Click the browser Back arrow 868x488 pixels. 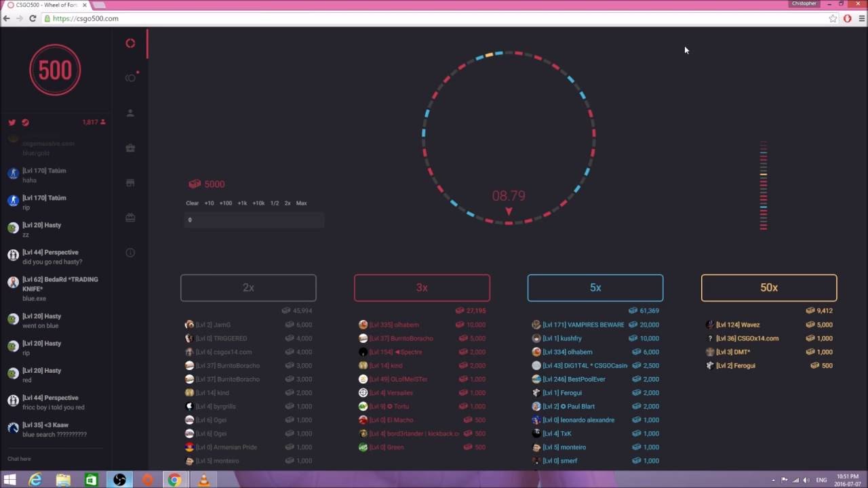pos(7,18)
